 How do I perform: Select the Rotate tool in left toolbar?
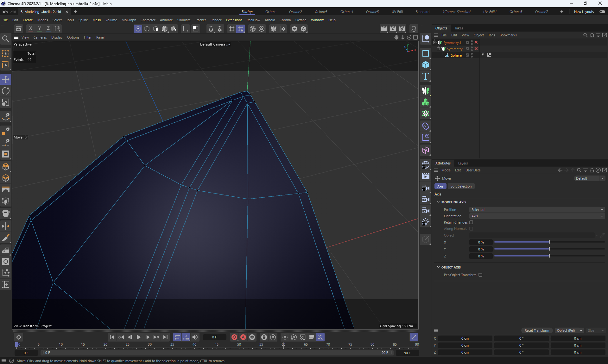[6, 91]
